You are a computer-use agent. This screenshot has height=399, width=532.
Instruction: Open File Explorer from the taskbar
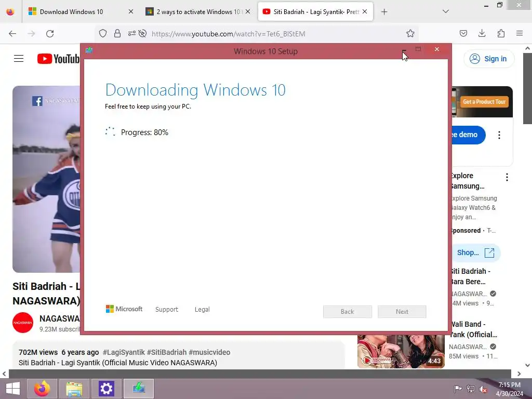74,389
